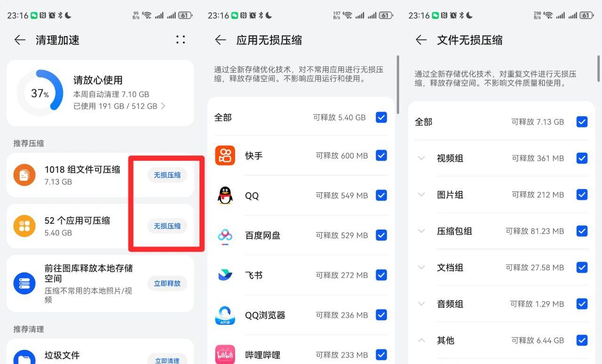Tap 无损压缩 for 52 个应用

[x=167, y=226]
